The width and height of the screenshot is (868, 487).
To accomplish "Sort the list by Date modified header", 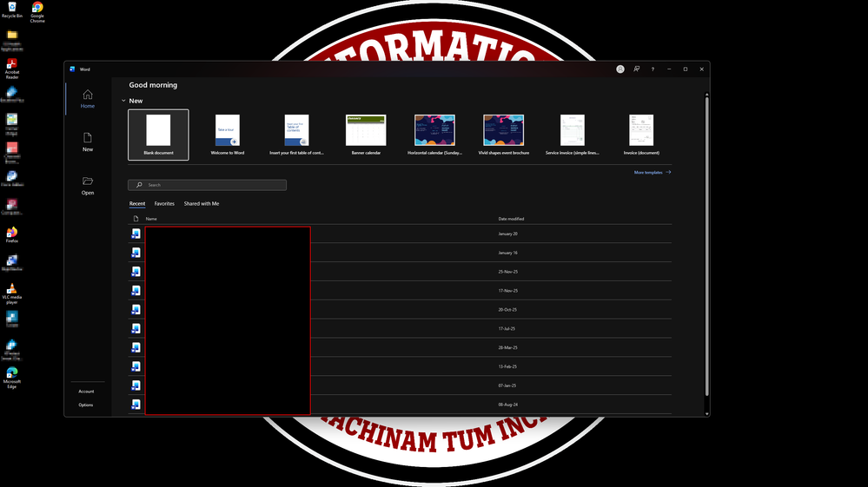I will 511,219.
